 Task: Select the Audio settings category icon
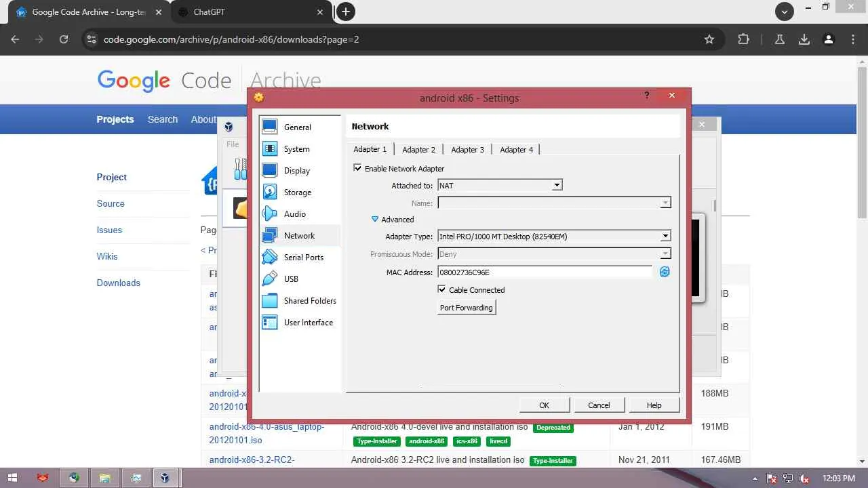coord(270,213)
